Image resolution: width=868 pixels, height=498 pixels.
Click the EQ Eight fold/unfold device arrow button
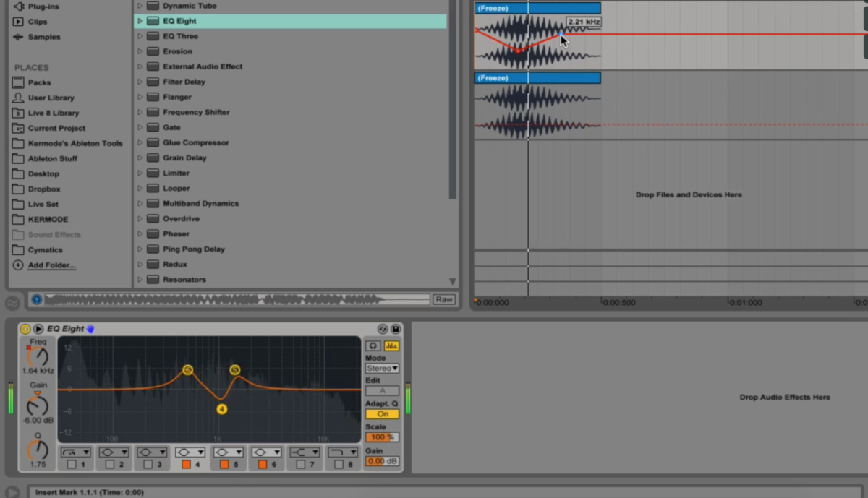38,329
